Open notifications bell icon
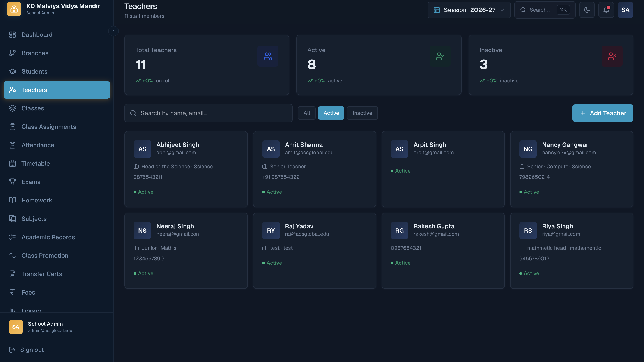This screenshot has height=362, width=644. (x=606, y=10)
